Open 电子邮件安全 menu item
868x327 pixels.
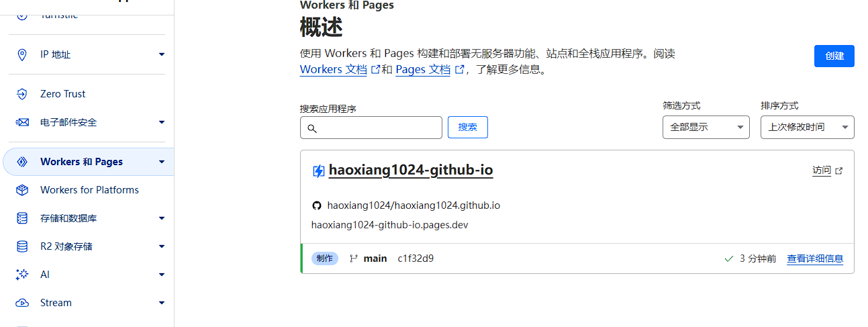tap(68, 122)
